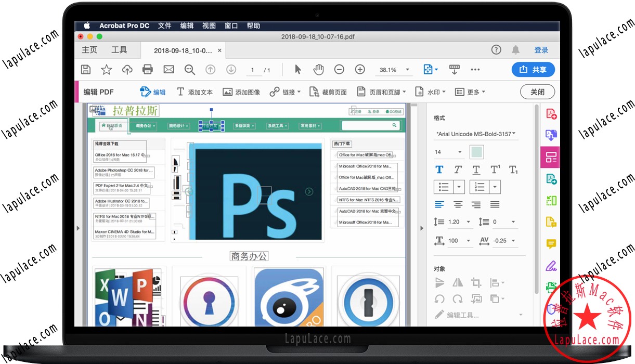The height and width of the screenshot is (364, 635).
Task: Open the Arial Unicode font dropdown
Action: coord(475,133)
